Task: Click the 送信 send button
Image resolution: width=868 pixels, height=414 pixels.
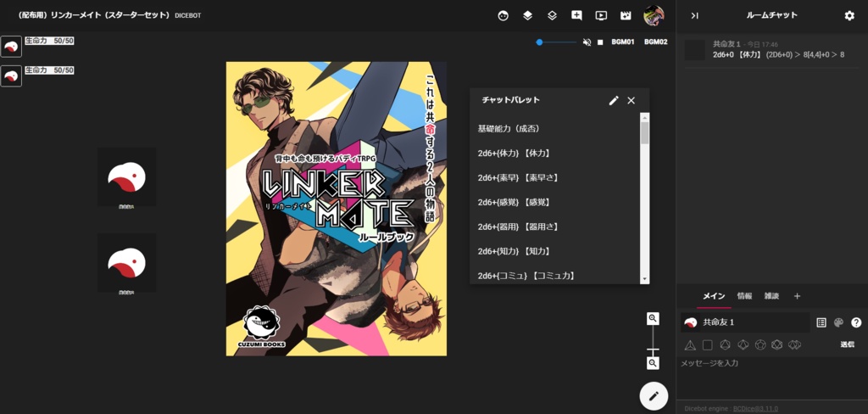Action: pyautogui.click(x=847, y=344)
